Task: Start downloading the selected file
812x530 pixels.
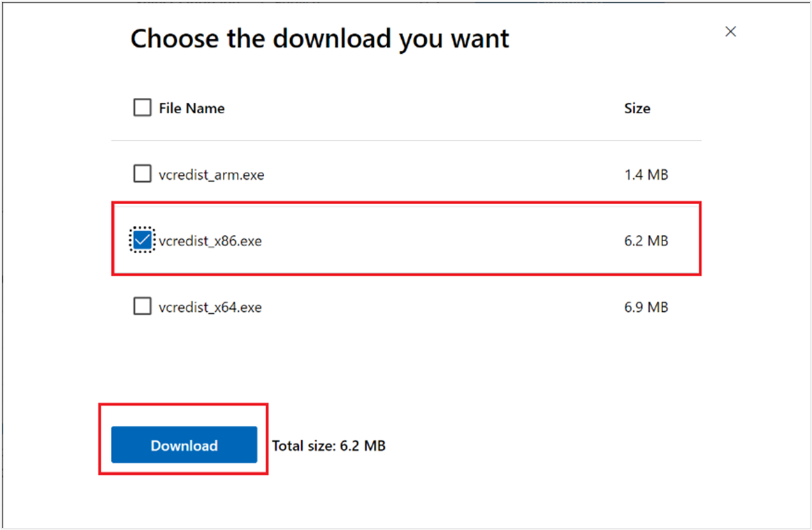Action: point(184,445)
